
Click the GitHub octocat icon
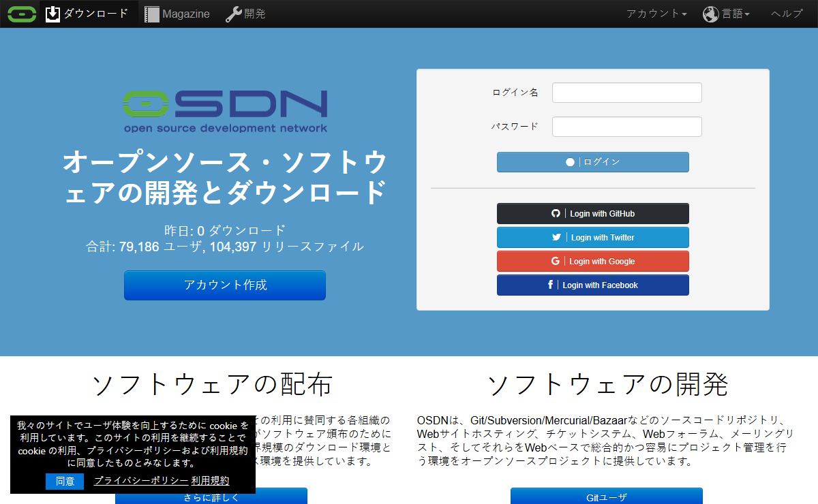556,213
